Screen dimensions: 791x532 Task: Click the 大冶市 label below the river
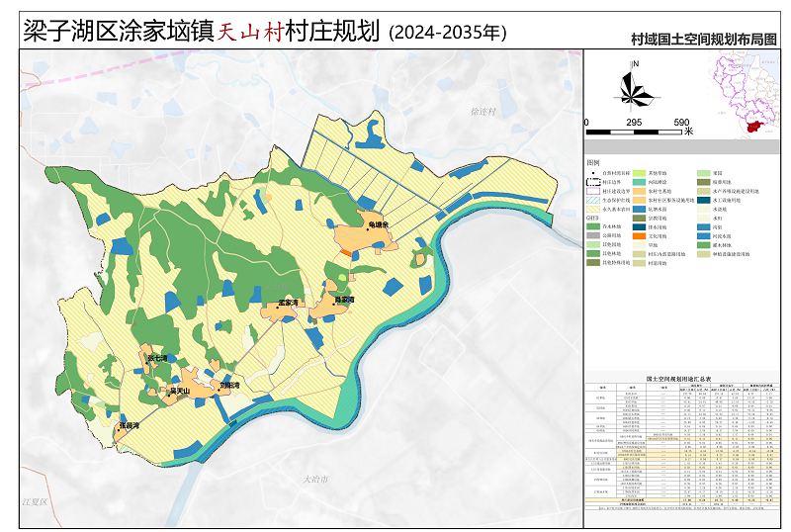tap(314, 479)
